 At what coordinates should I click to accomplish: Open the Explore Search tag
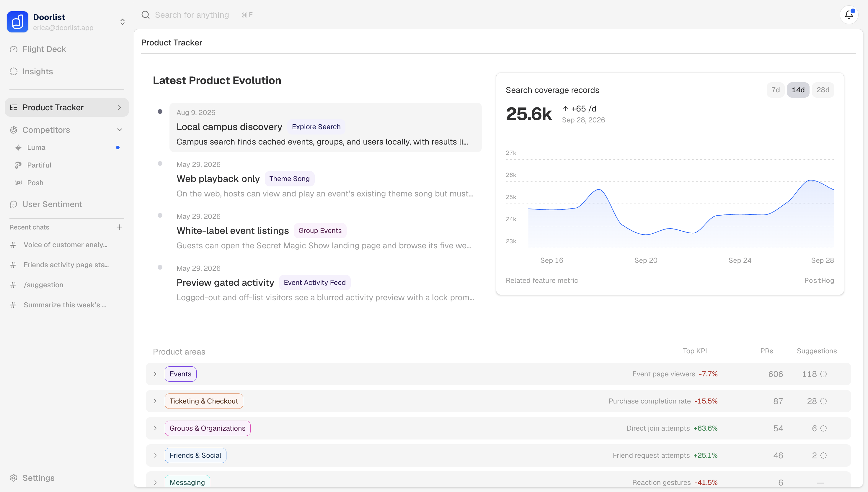[316, 127]
